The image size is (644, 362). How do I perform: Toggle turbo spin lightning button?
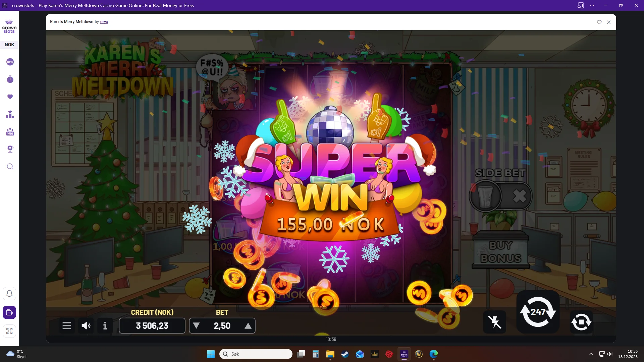coord(495,322)
